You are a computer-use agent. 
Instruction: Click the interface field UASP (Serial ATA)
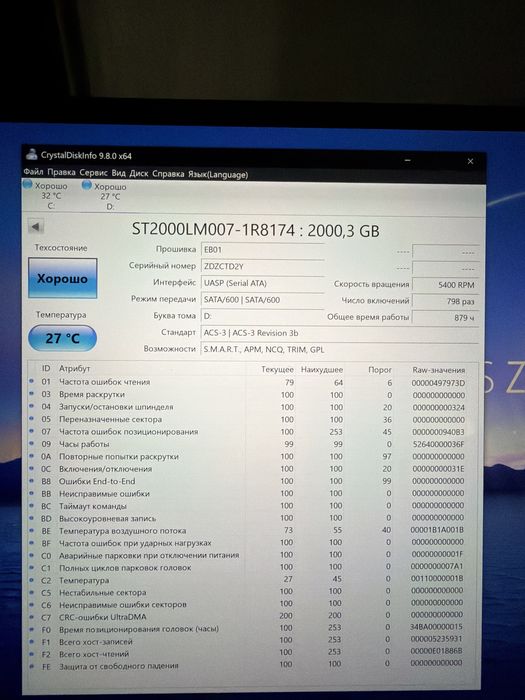[x=262, y=283]
